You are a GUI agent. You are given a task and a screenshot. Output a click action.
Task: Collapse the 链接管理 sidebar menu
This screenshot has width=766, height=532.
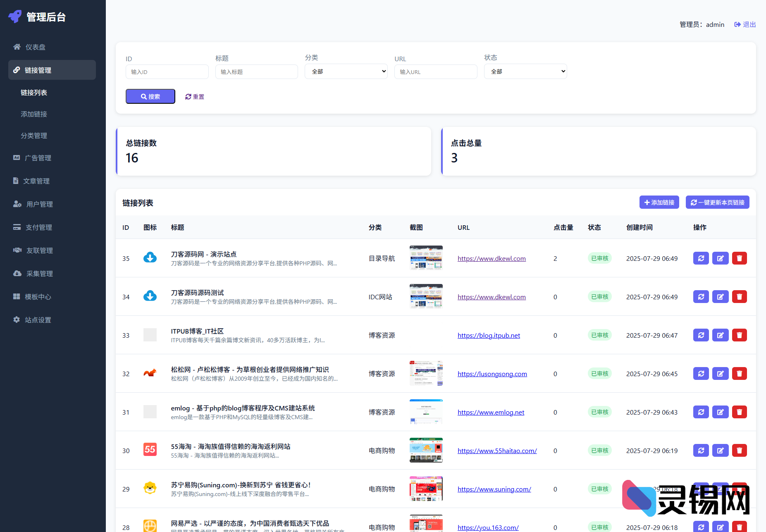pyautogui.click(x=52, y=70)
